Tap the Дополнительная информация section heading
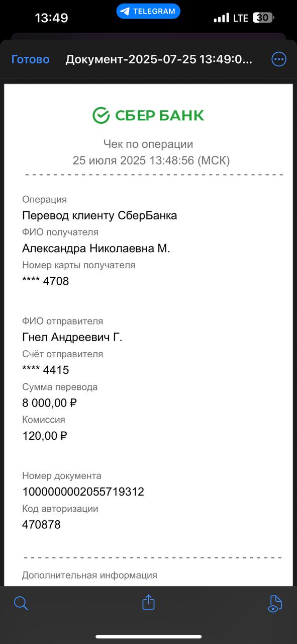297x644 pixels. coord(89,575)
